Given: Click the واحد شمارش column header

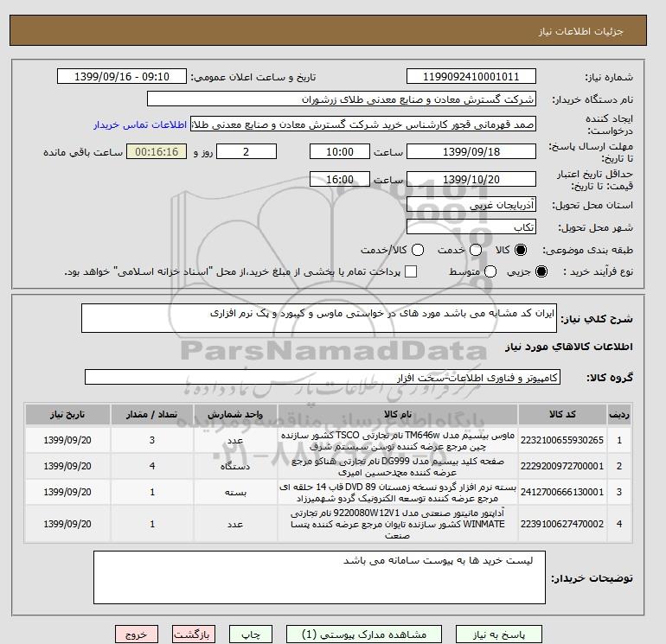Looking at the screenshot, I should click(235, 414).
